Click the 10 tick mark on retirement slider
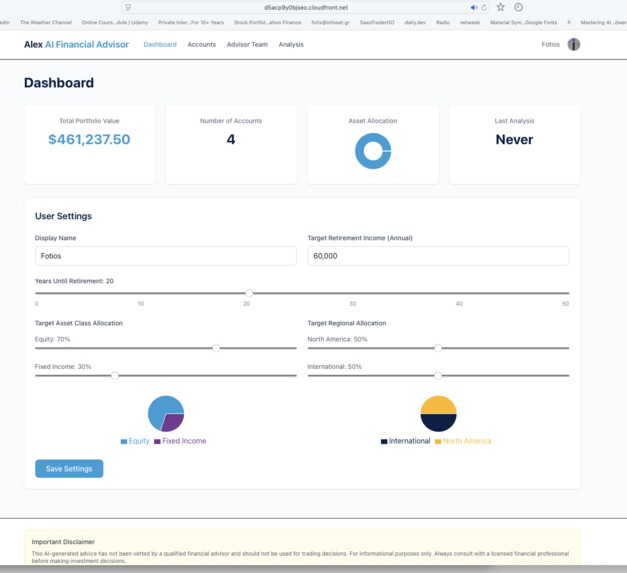This screenshot has width=627, height=573. pos(141,304)
